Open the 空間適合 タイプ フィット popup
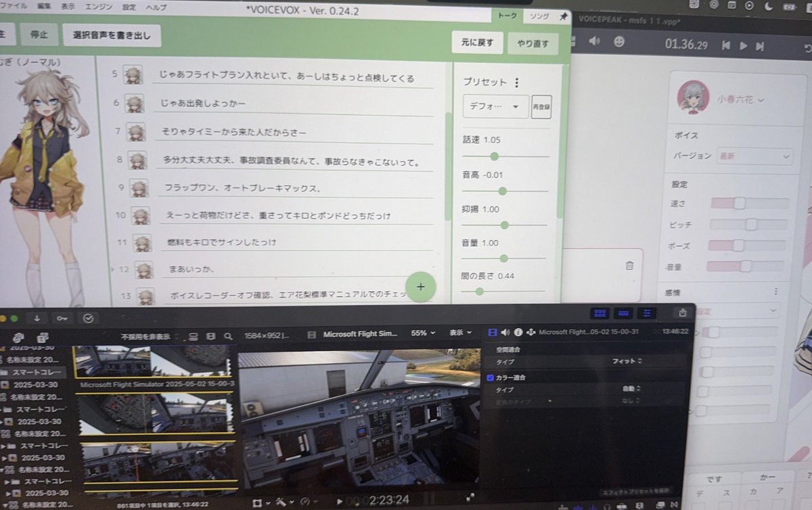This screenshot has height=510, width=812. [x=627, y=362]
